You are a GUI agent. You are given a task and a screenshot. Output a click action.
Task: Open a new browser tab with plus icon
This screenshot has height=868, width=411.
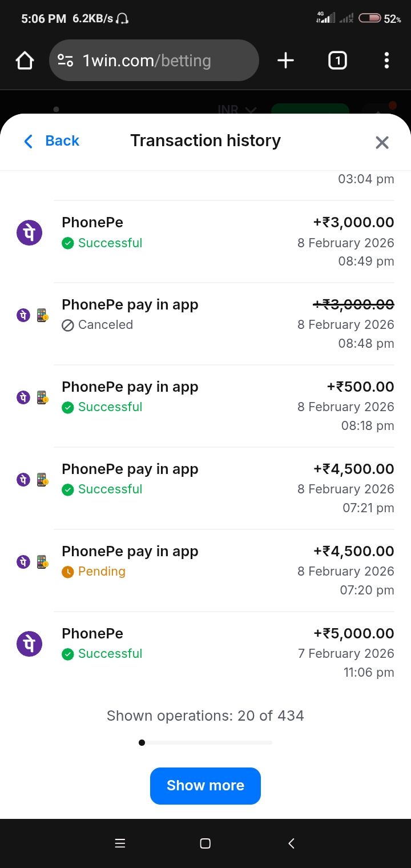coord(285,61)
